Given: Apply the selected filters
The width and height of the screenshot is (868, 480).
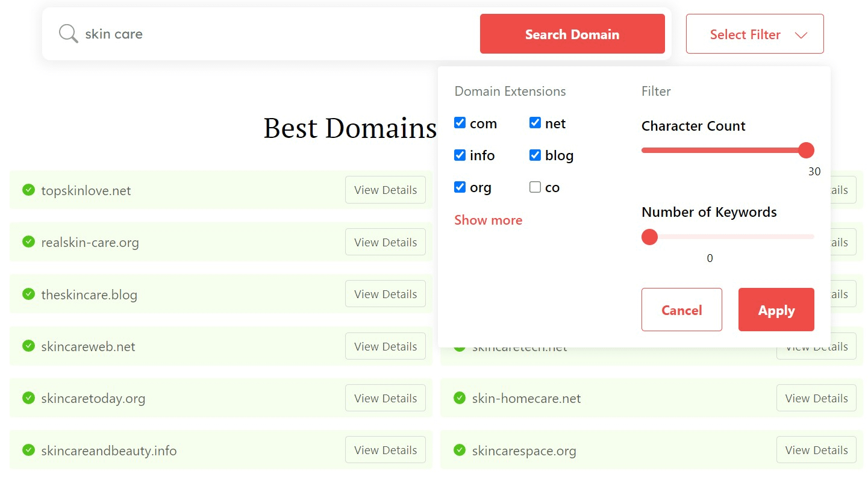Looking at the screenshot, I should tap(776, 310).
